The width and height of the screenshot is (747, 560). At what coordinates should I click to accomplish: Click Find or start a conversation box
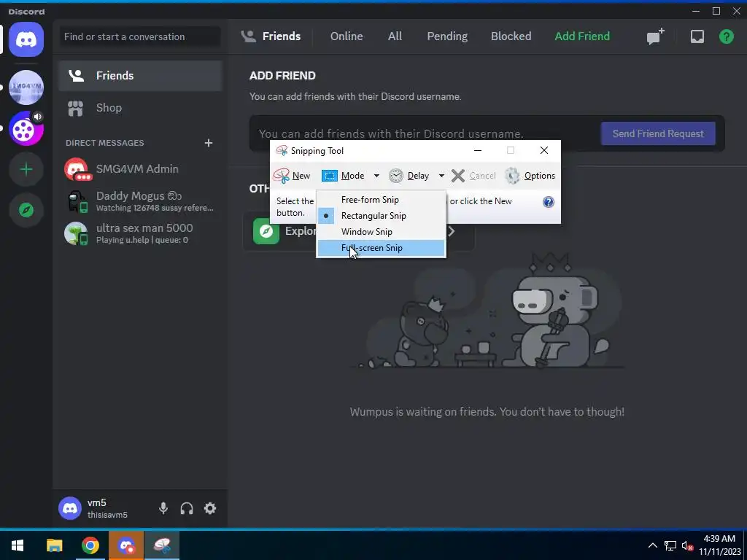(139, 36)
